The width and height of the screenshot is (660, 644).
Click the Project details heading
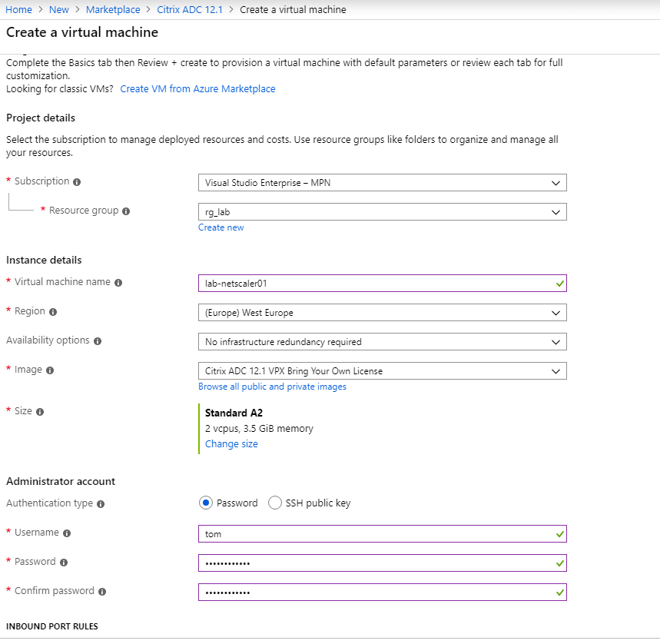pos(41,118)
